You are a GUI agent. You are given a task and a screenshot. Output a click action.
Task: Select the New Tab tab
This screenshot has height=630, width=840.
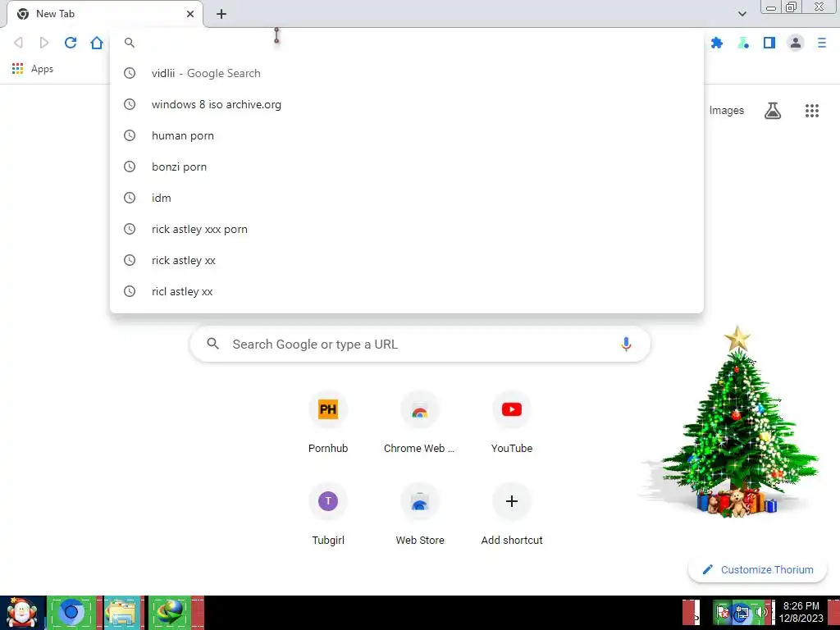(104, 14)
